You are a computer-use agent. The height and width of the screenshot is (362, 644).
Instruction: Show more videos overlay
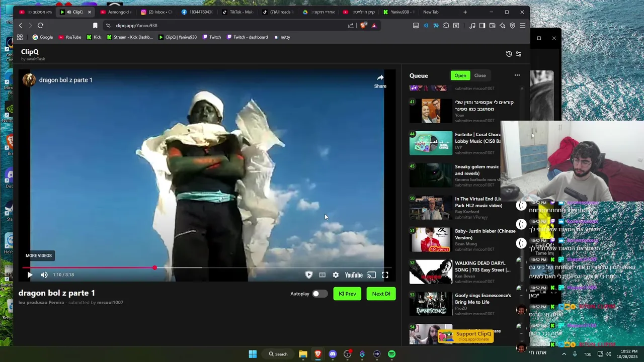(x=39, y=255)
